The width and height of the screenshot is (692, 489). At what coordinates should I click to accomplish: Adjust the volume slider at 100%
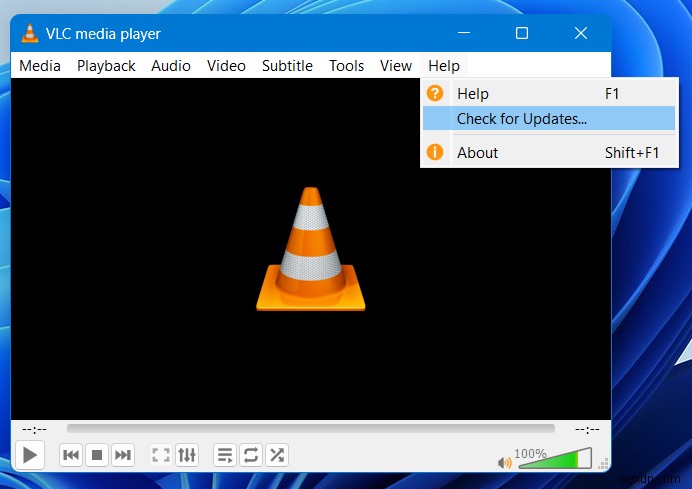point(555,459)
